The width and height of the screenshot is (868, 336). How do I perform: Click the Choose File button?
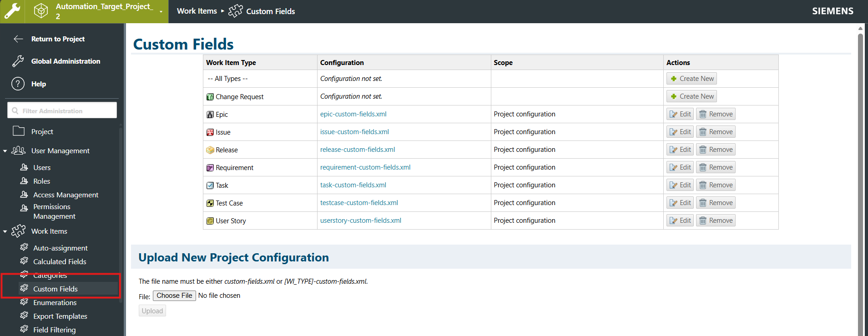pyautogui.click(x=174, y=296)
